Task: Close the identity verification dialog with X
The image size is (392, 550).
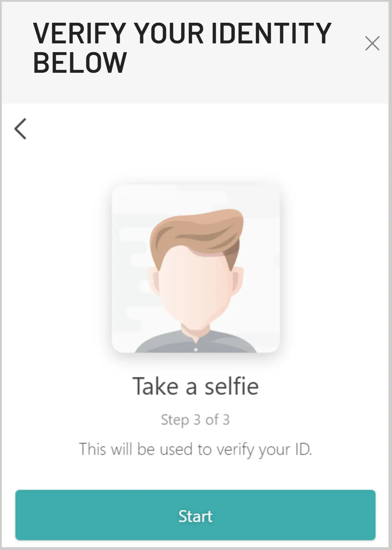Action: (x=372, y=43)
